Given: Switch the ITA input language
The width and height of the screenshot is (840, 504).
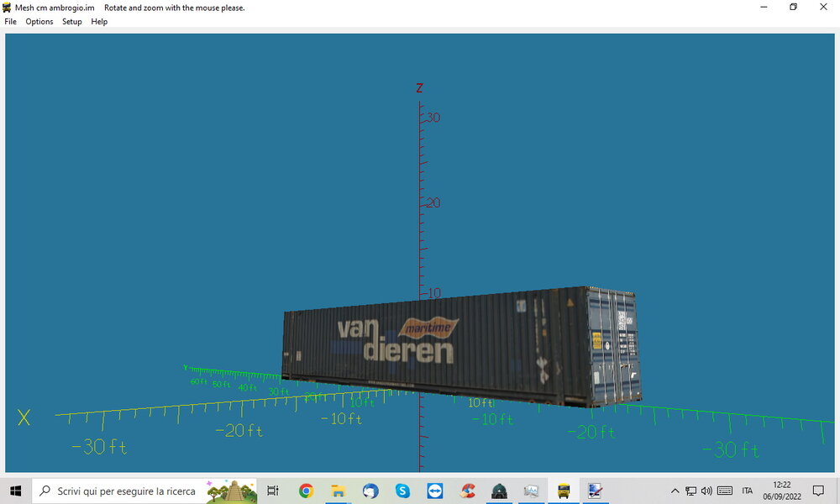Looking at the screenshot, I should pyautogui.click(x=748, y=491).
